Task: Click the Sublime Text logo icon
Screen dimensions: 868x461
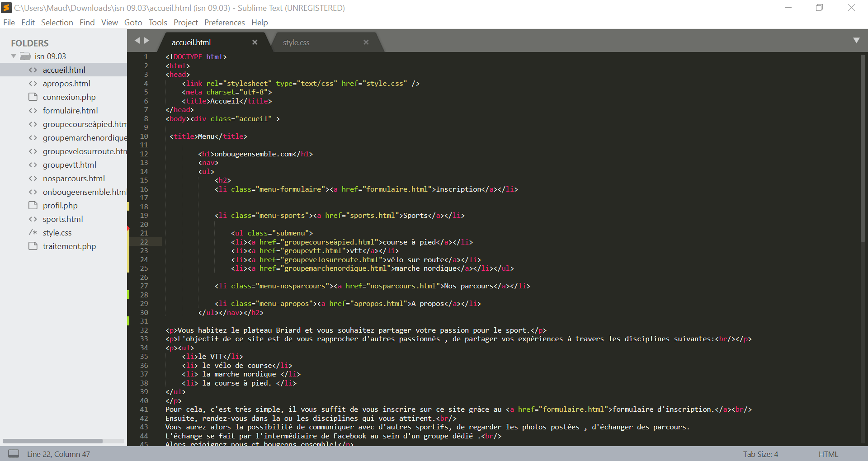Action: 6,8
